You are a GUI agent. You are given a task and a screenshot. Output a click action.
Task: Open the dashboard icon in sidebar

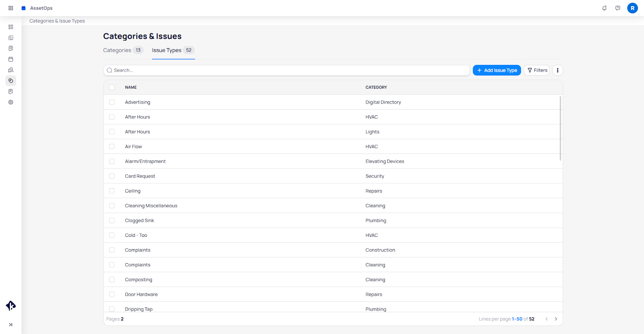pos(11,27)
